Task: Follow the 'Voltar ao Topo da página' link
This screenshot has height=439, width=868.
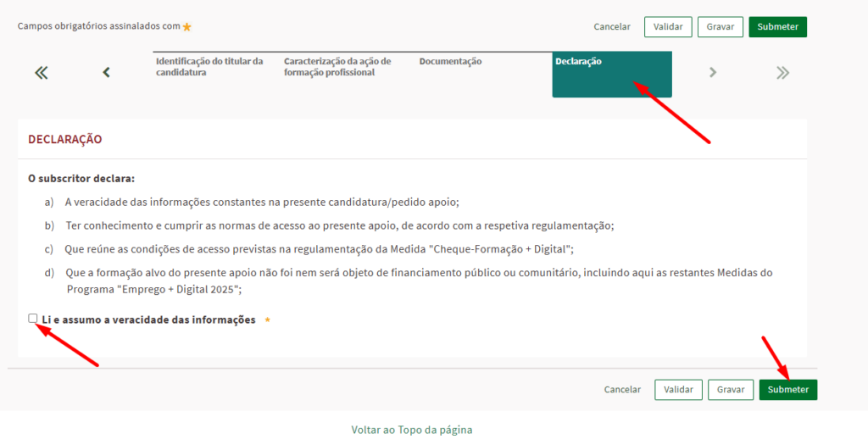Action: pyautogui.click(x=412, y=430)
